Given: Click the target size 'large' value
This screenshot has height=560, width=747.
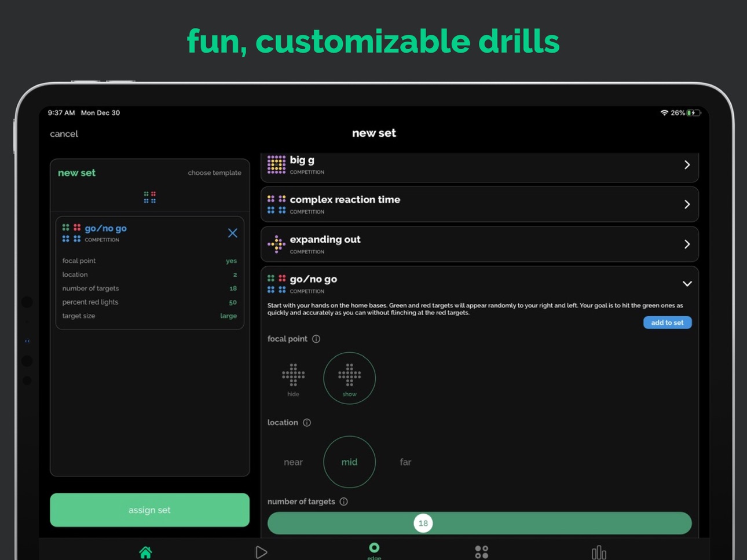Looking at the screenshot, I should (x=228, y=316).
